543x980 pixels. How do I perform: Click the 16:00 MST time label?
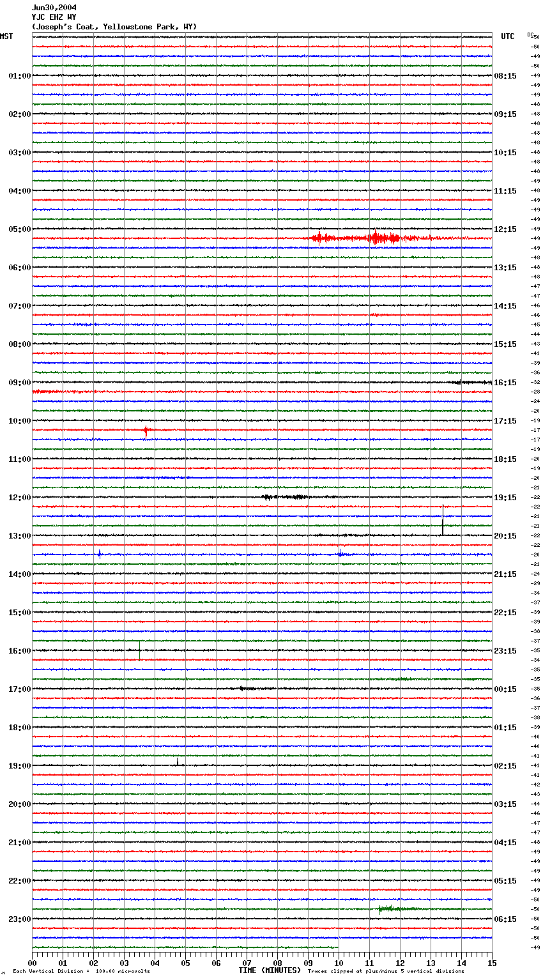[20, 651]
